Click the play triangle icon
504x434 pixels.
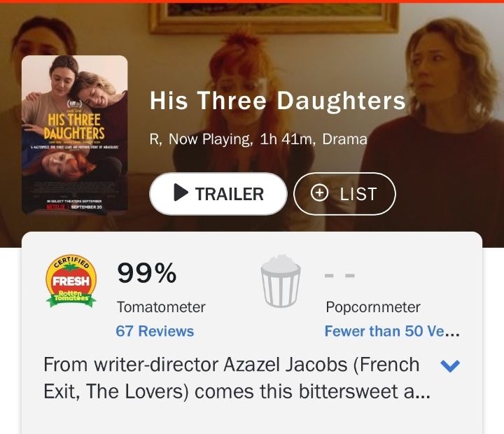pyautogui.click(x=181, y=192)
